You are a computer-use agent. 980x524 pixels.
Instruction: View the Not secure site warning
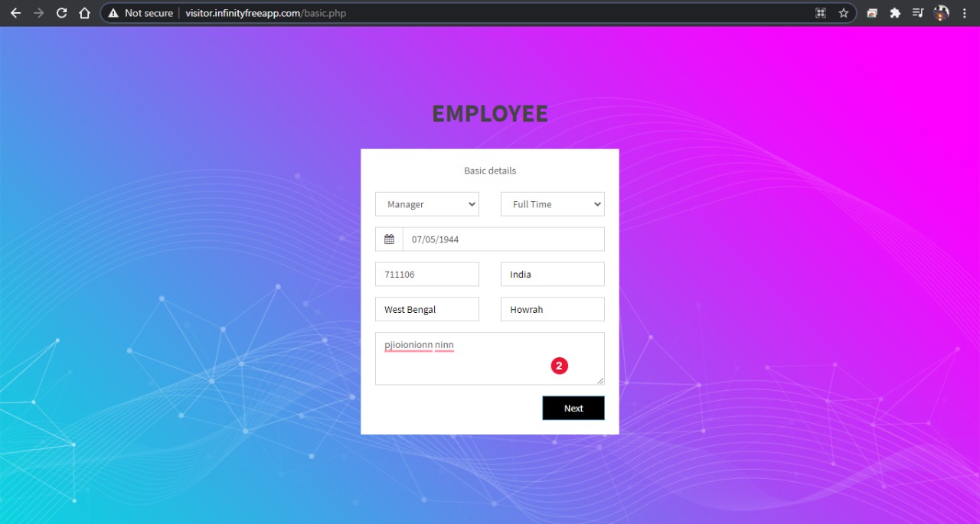pos(140,13)
